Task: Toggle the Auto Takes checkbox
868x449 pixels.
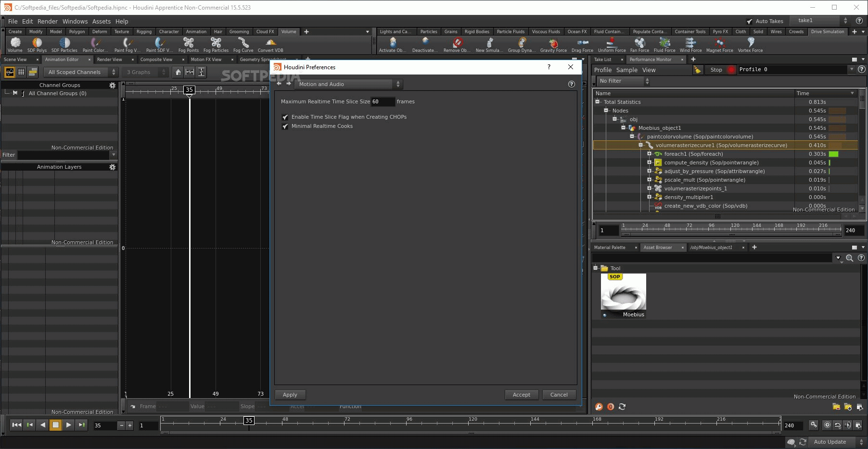Action: coord(750,22)
